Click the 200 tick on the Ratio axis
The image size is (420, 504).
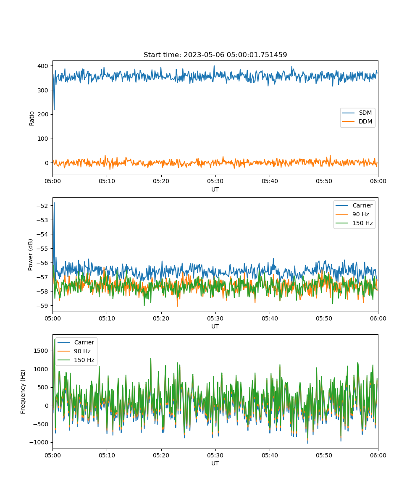[x=44, y=114]
